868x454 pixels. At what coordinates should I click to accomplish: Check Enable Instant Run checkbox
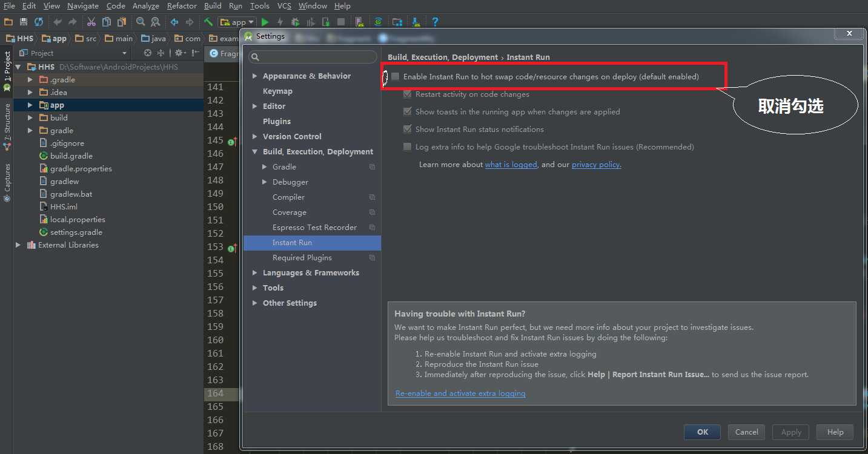(x=396, y=77)
